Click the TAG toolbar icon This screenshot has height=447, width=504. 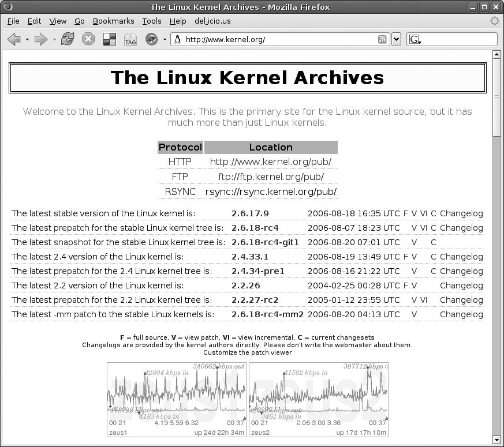[x=130, y=39]
